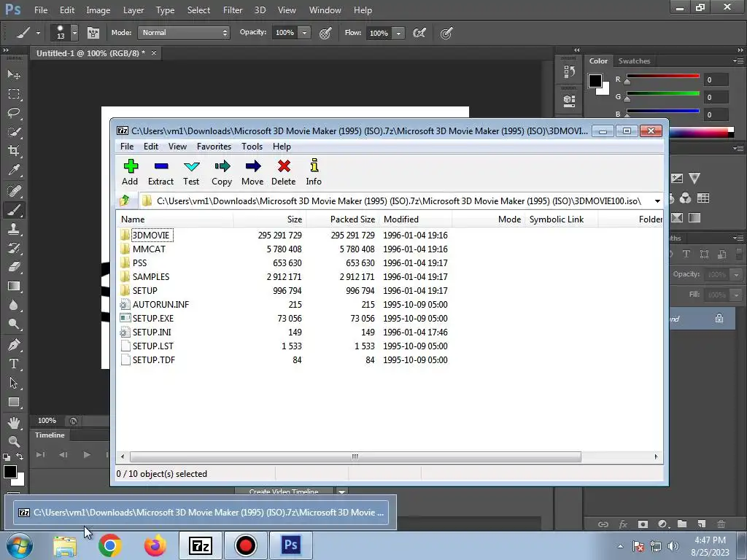Select the Crop tool

(14, 151)
